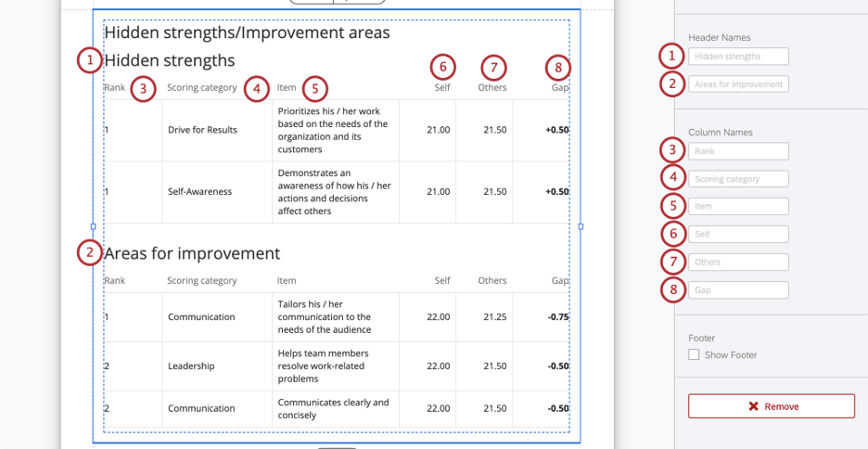Click the +0.50 gap in Self-Awareness row
This screenshot has height=449, width=868.
point(557,191)
